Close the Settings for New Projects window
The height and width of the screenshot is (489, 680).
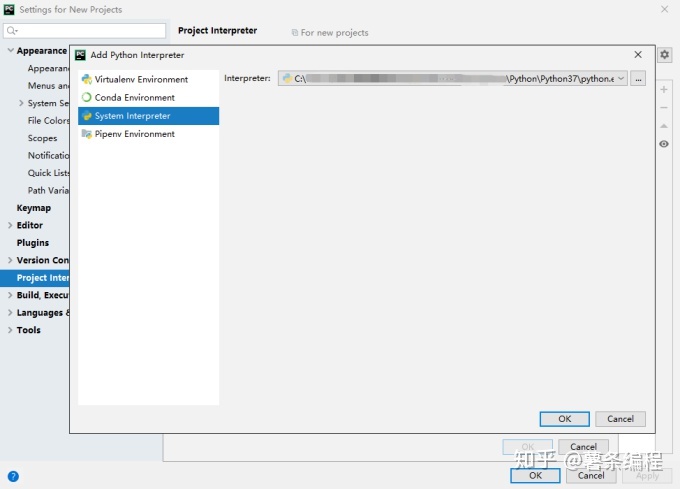click(664, 9)
